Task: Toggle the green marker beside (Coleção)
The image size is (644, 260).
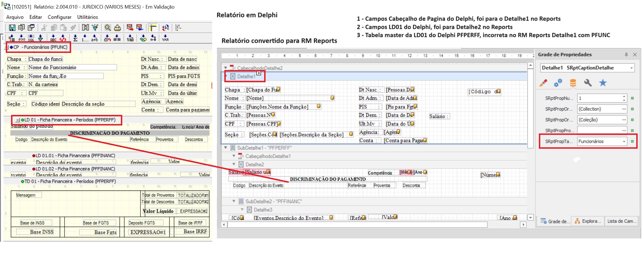Action: click(632, 120)
